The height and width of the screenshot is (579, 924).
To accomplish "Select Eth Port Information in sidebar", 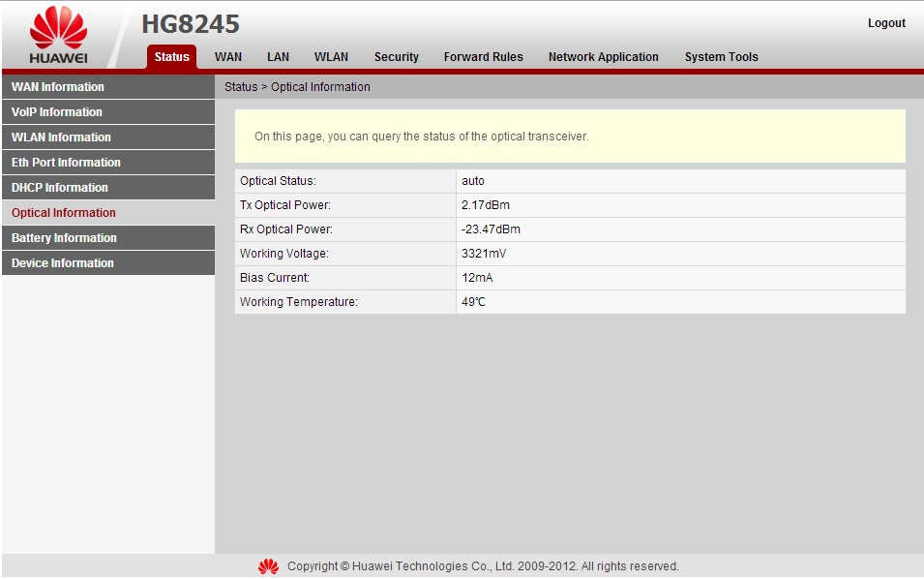I will pyautogui.click(x=108, y=162).
